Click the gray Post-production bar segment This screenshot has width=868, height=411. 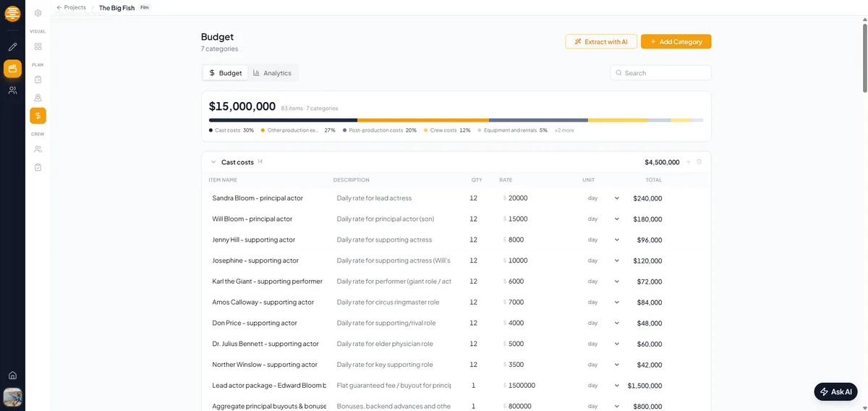point(538,120)
